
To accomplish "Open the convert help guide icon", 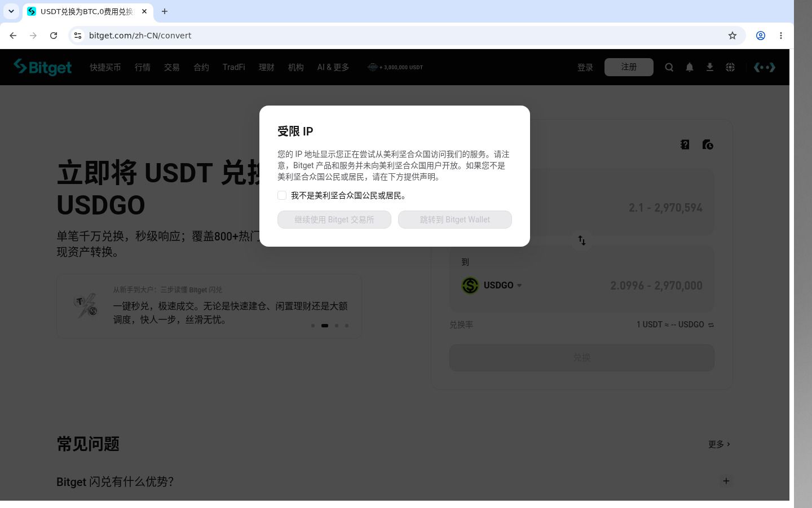I will click(x=685, y=144).
